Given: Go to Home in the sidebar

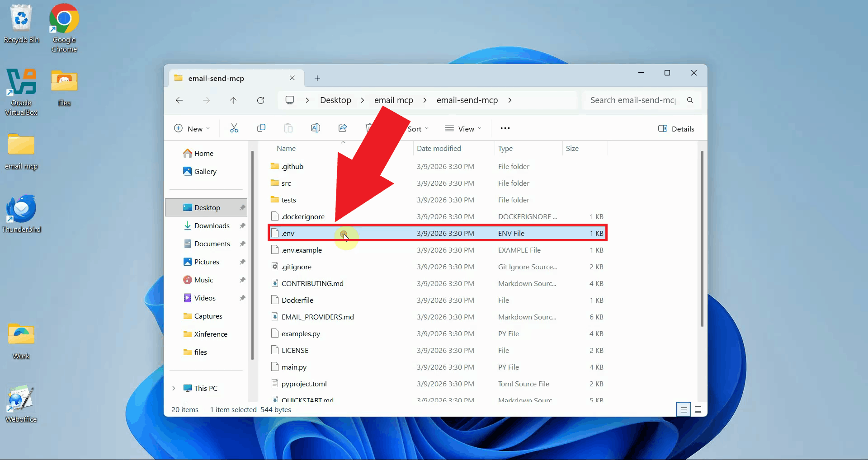Looking at the screenshot, I should [203, 153].
